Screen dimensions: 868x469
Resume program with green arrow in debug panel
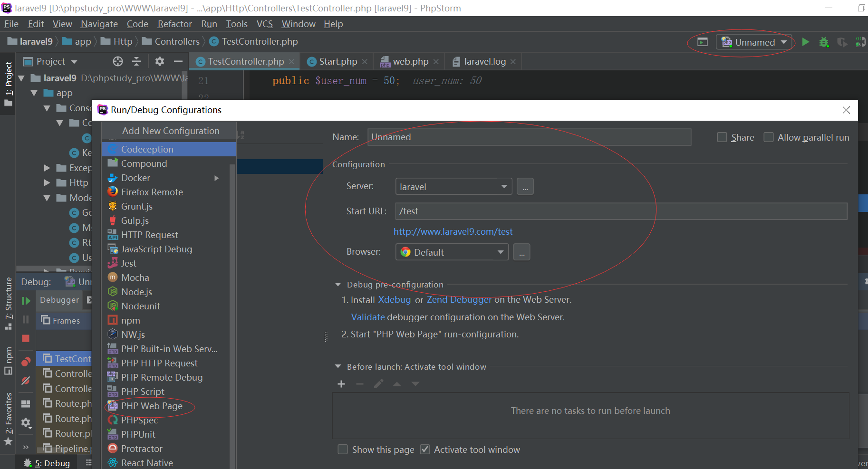click(26, 300)
